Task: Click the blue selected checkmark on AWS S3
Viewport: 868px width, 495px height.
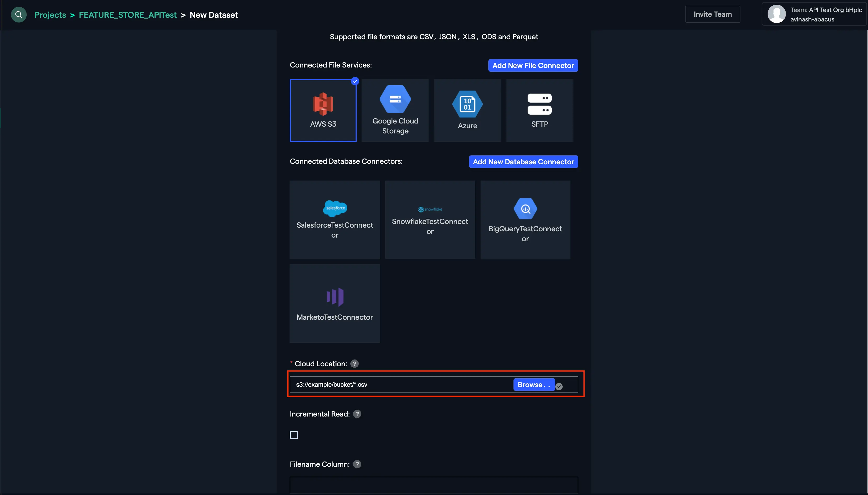Action: click(x=355, y=81)
